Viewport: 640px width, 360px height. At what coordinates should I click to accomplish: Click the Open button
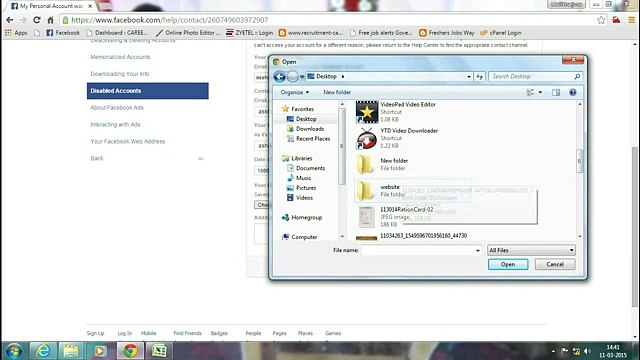point(508,264)
